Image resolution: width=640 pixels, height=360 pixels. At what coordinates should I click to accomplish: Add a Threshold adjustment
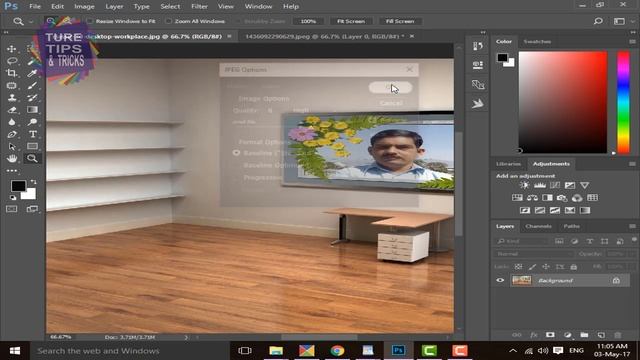coord(555,211)
